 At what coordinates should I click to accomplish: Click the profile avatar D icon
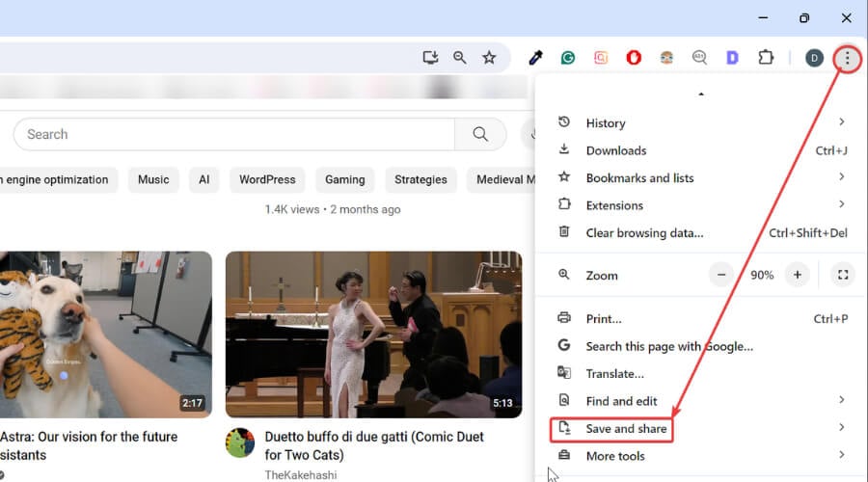pos(814,58)
